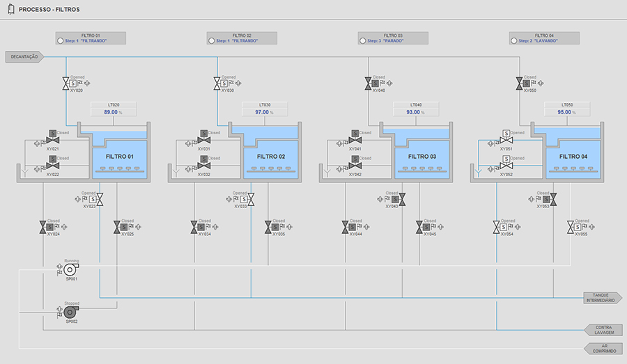Click the LT020 level value 89.00
627x364 pixels.
pos(110,111)
